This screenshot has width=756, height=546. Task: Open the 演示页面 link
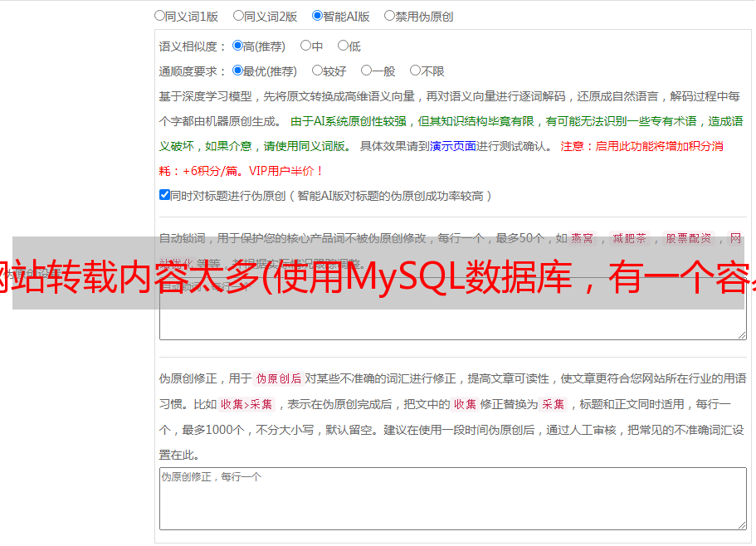(453, 146)
